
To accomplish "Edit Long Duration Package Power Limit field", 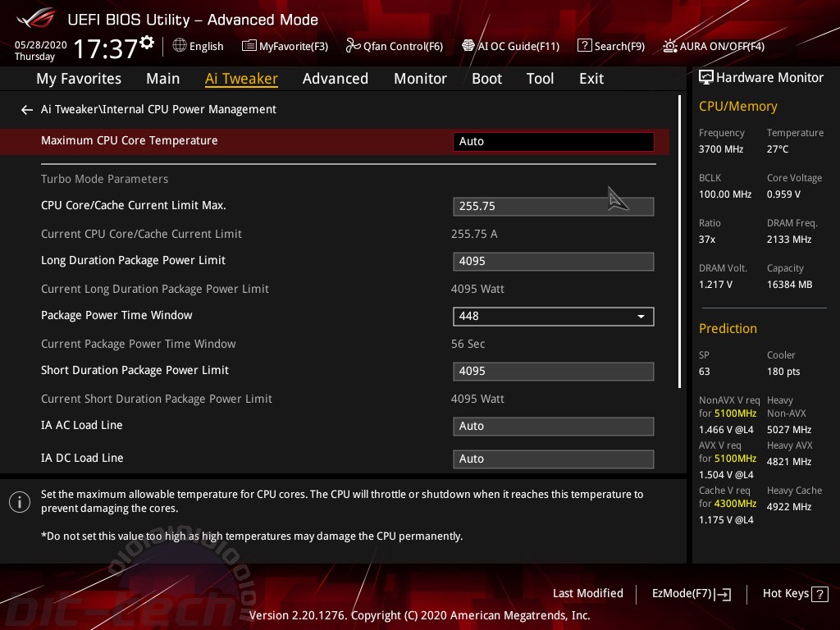I will (x=554, y=262).
